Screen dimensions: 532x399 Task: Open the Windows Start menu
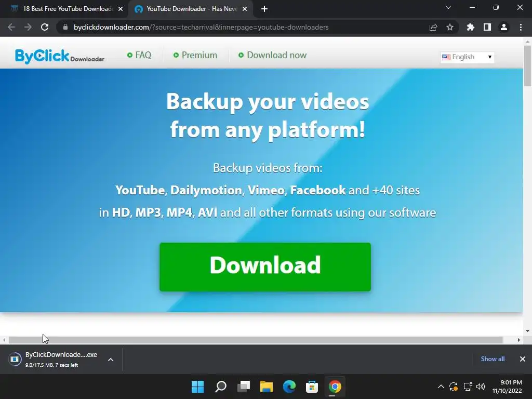click(x=198, y=387)
